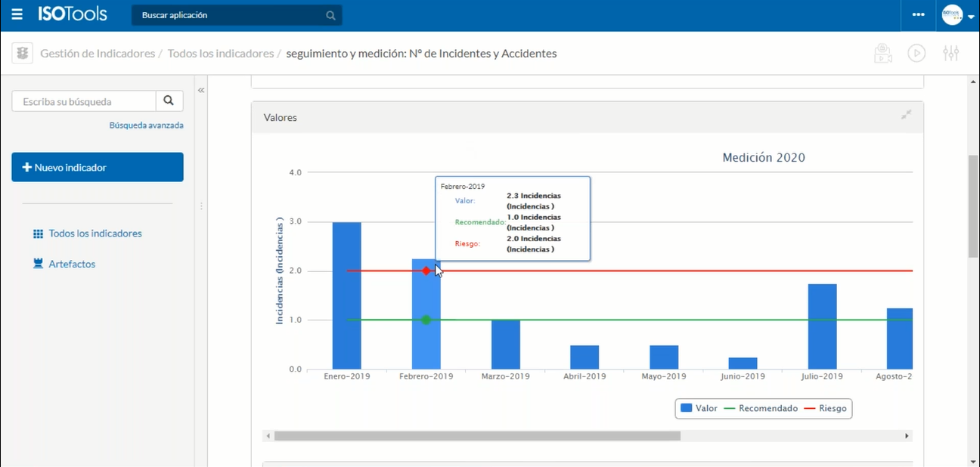Click the Escriba su búsqueda input field
Screen dimensions: 980x467
[84, 101]
